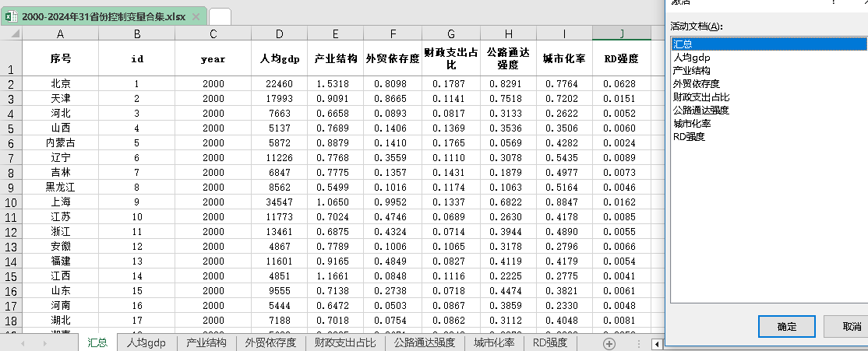Click the RD强度 header cell in row 1
This screenshot has width=868, height=351.
click(621, 58)
